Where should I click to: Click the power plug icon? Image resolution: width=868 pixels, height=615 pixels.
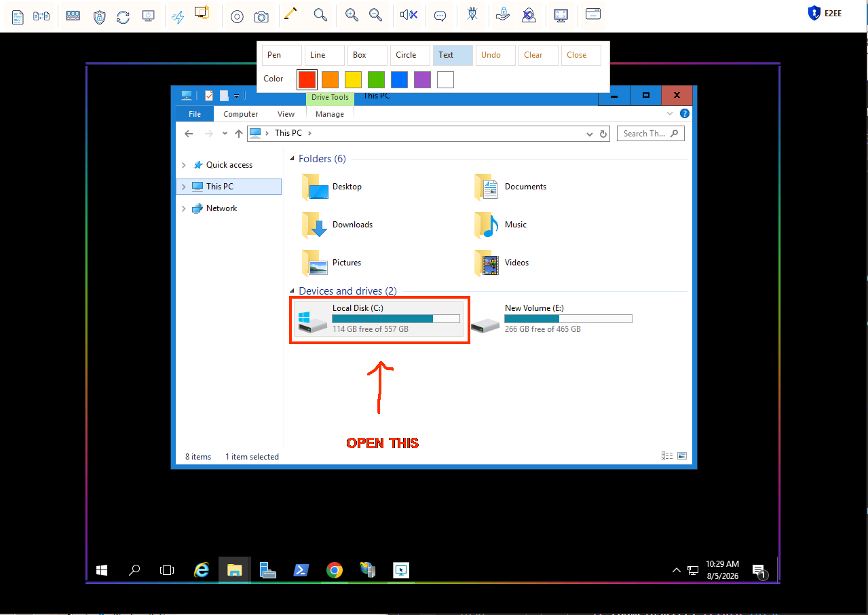(x=474, y=14)
